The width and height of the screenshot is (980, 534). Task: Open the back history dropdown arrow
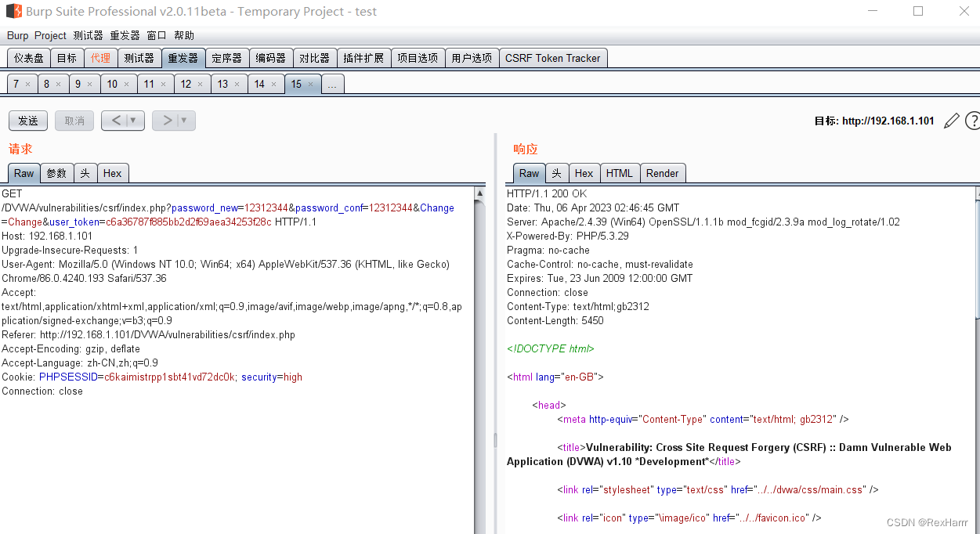(133, 121)
